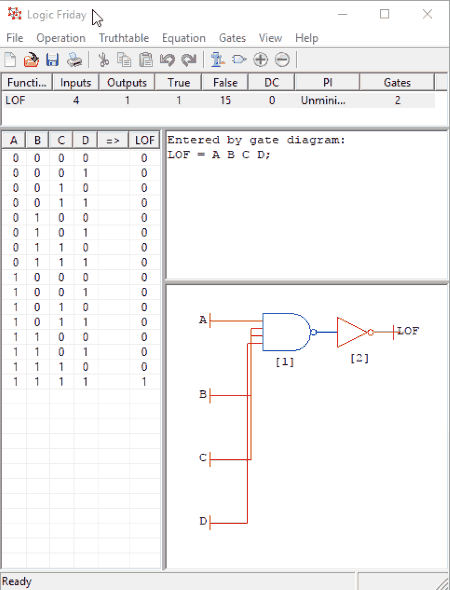Open the View menu

point(270,38)
